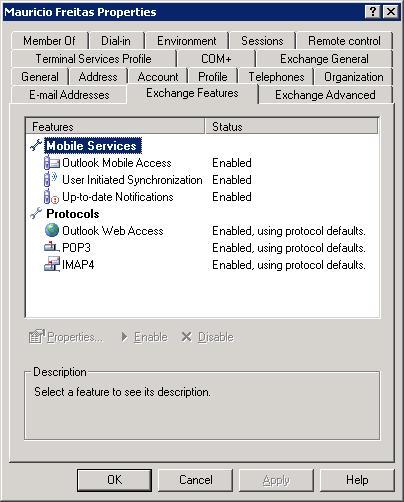Open the Terminal Services Profile tab
404x502 pixels.
(x=93, y=59)
